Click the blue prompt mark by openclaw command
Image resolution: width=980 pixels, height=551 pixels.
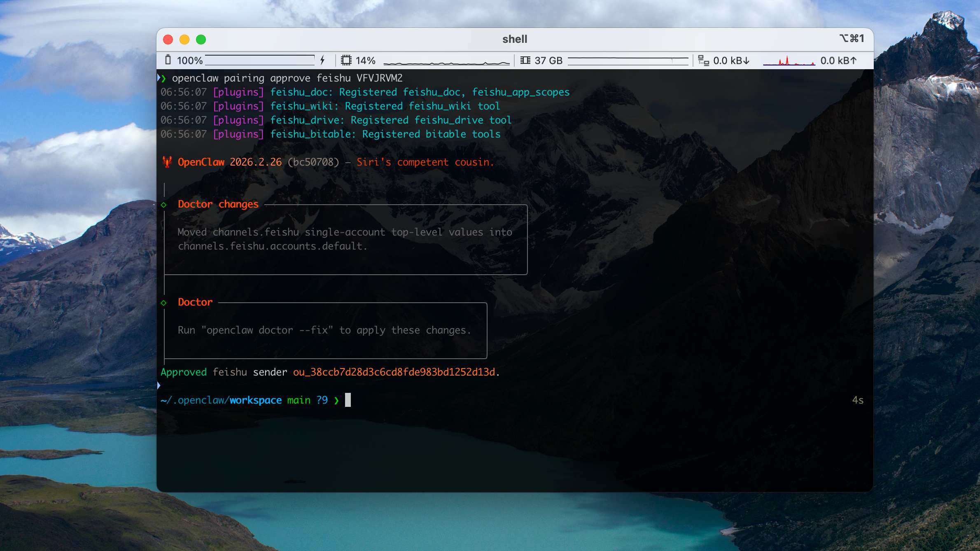pyautogui.click(x=159, y=78)
